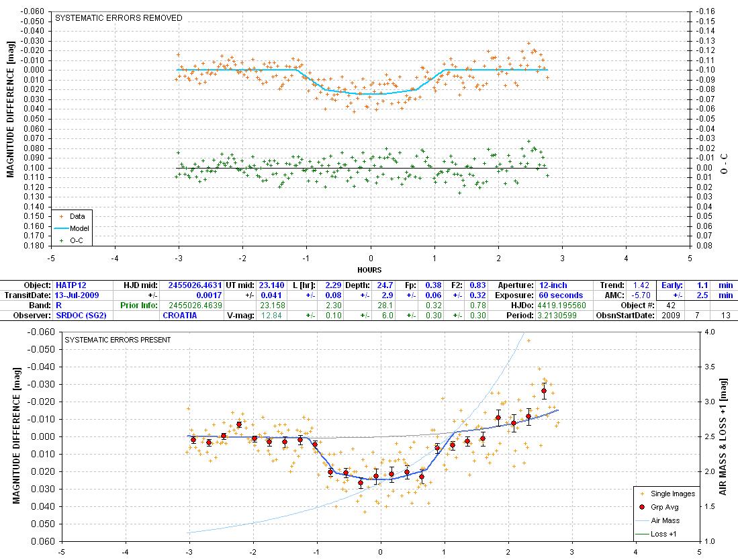Select the V-mag value 12.84
Screen dimensions: 738x560
(x=271, y=315)
